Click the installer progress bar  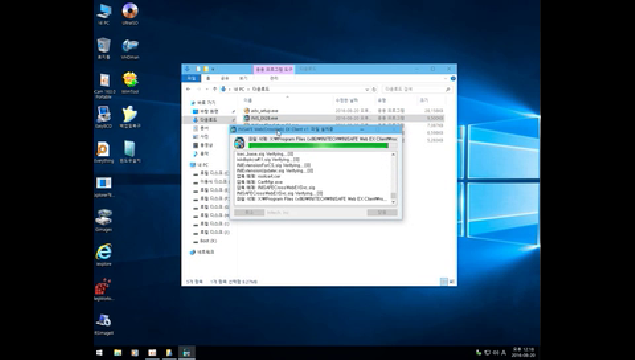322,146
